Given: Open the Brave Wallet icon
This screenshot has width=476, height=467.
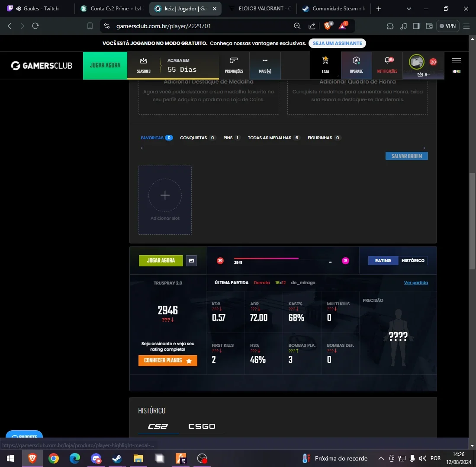Looking at the screenshot, I should [x=429, y=26].
